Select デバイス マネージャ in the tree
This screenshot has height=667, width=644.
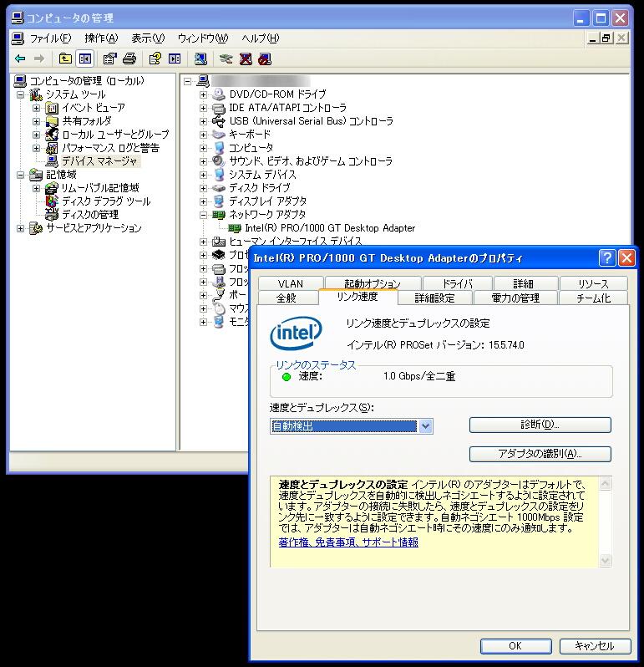99,161
